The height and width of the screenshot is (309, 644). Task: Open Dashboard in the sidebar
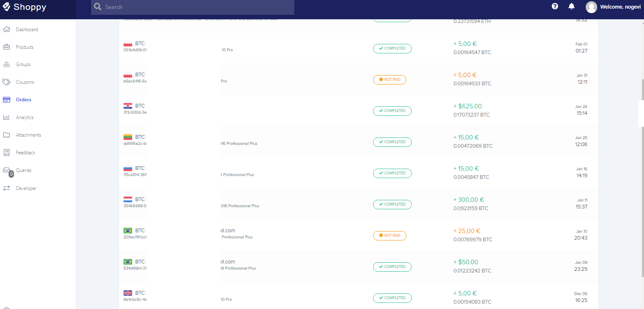(x=27, y=30)
